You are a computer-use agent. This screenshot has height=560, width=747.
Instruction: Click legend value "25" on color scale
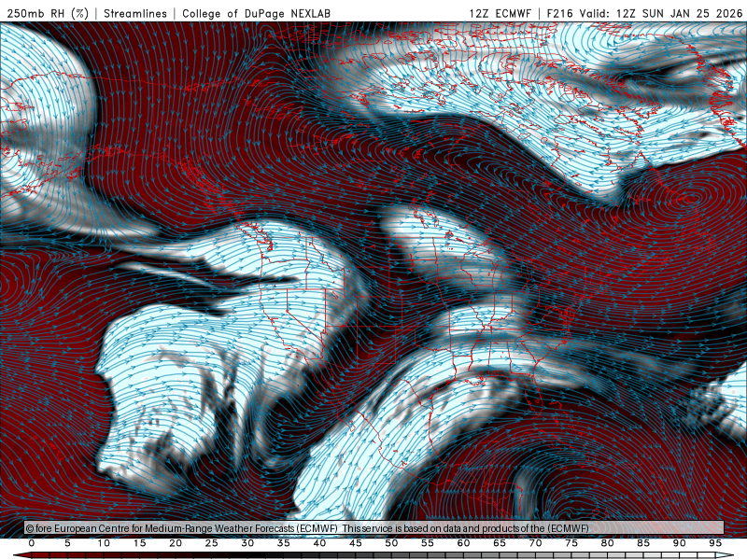[212, 543]
